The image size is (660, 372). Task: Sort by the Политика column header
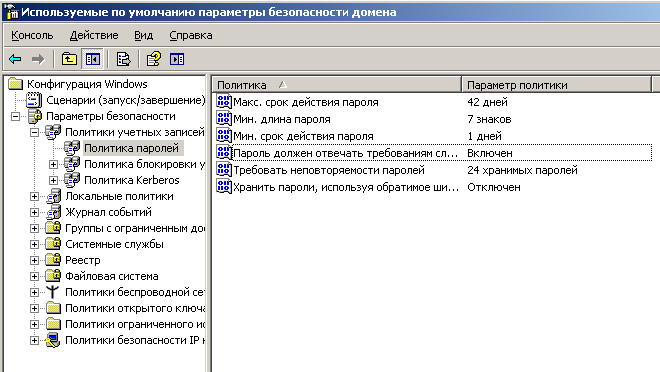coord(336,85)
